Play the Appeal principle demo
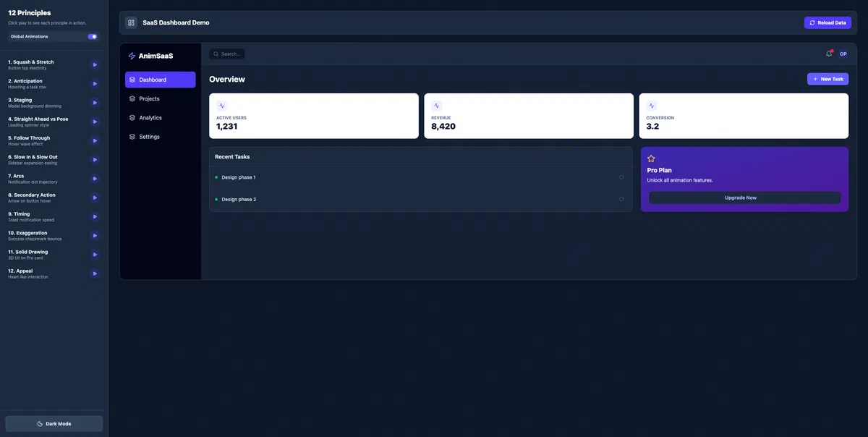 point(95,273)
